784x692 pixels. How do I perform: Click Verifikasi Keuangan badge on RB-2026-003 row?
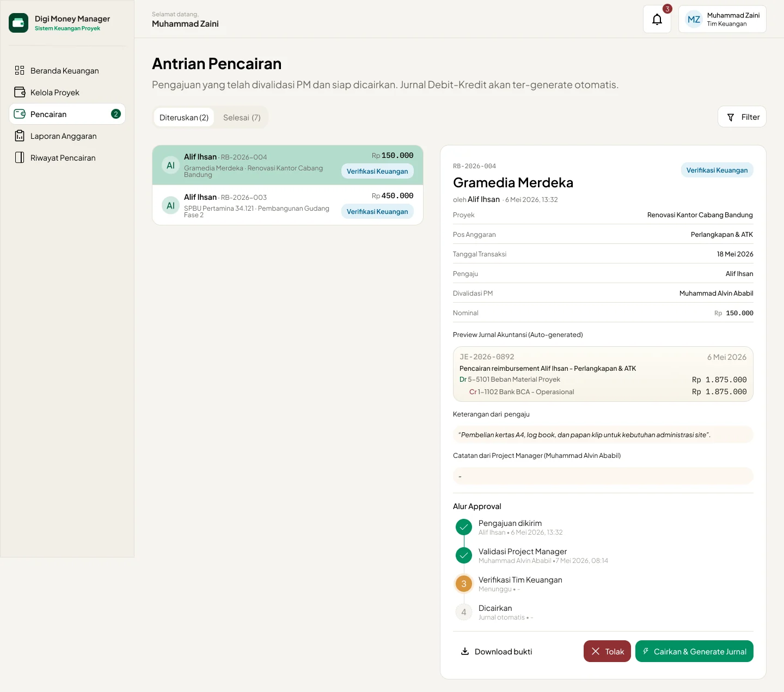tap(377, 211)
